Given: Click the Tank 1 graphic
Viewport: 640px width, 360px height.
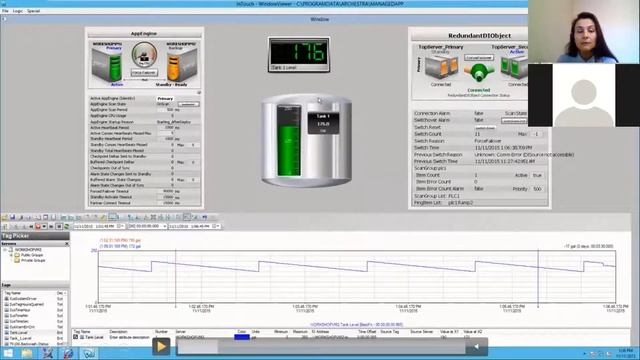Looking at the screenshot, I should coord(306,140).
